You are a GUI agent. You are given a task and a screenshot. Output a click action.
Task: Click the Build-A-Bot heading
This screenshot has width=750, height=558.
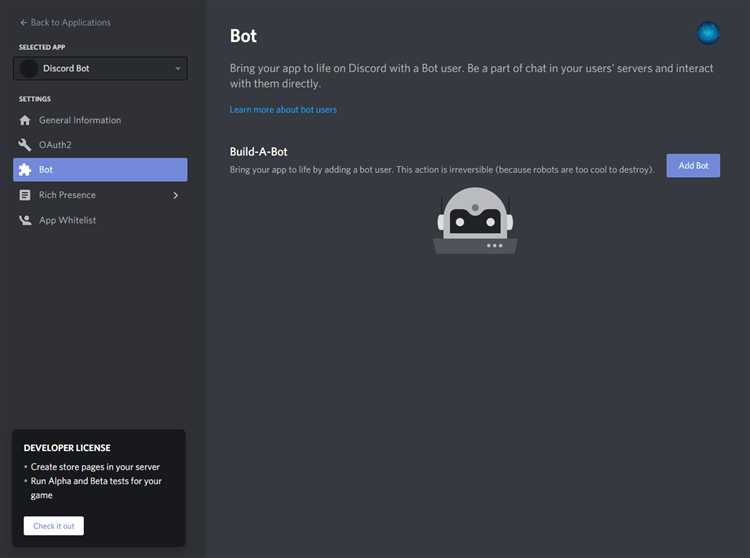258,152
